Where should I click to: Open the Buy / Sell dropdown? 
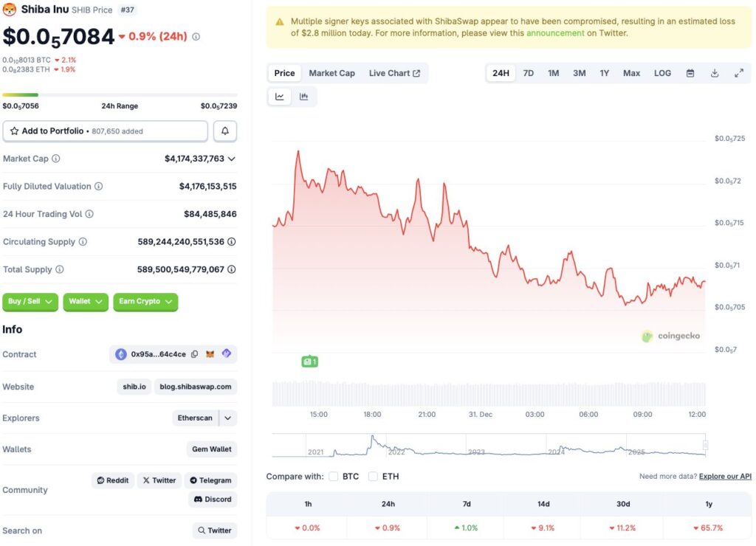pyautogui.click(x=30, y=302)
